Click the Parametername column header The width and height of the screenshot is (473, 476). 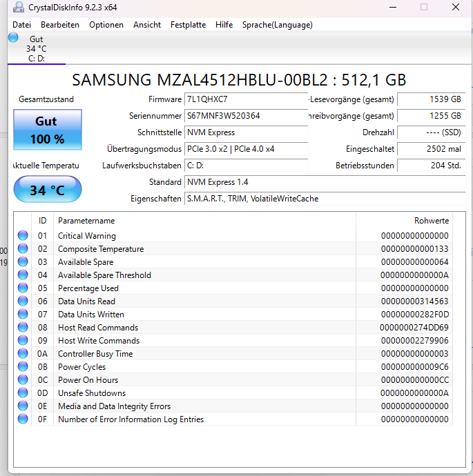coord(204,221)
